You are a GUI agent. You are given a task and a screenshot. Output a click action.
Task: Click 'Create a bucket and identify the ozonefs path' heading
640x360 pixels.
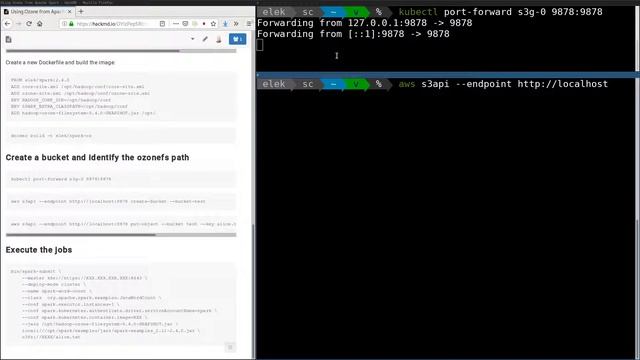(97, 158)
